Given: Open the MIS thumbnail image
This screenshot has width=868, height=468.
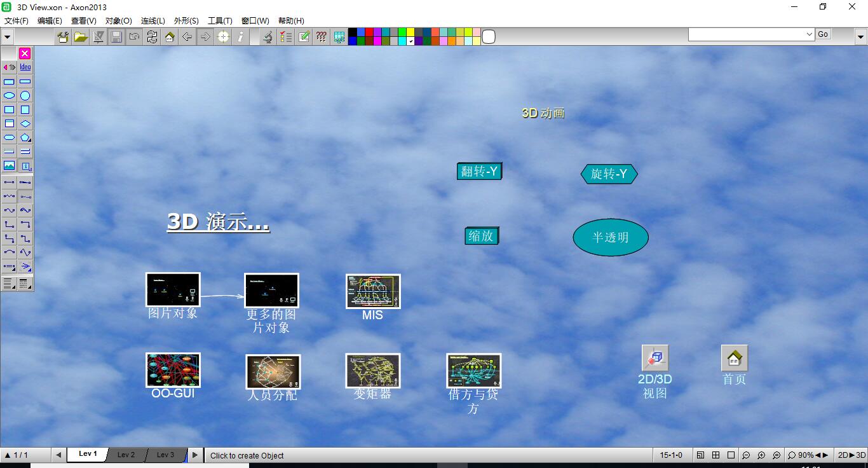Looking at the screenshot, I should tap(373, 291).
